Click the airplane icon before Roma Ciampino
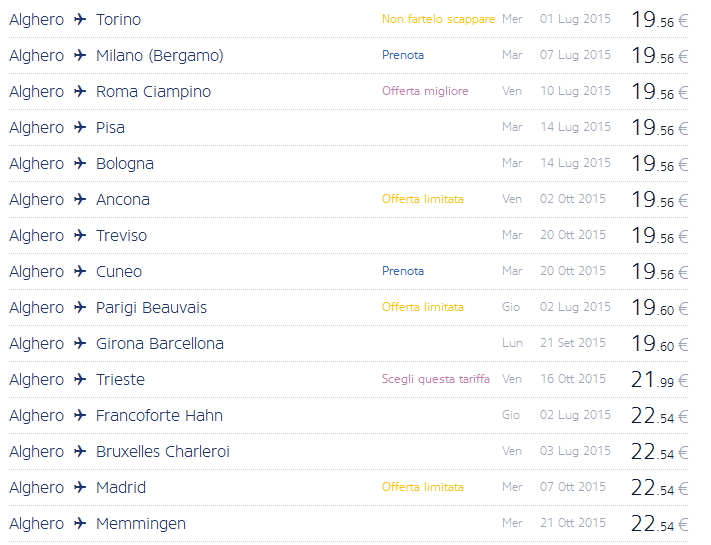711x545 pixels. [x=80, y=92]
